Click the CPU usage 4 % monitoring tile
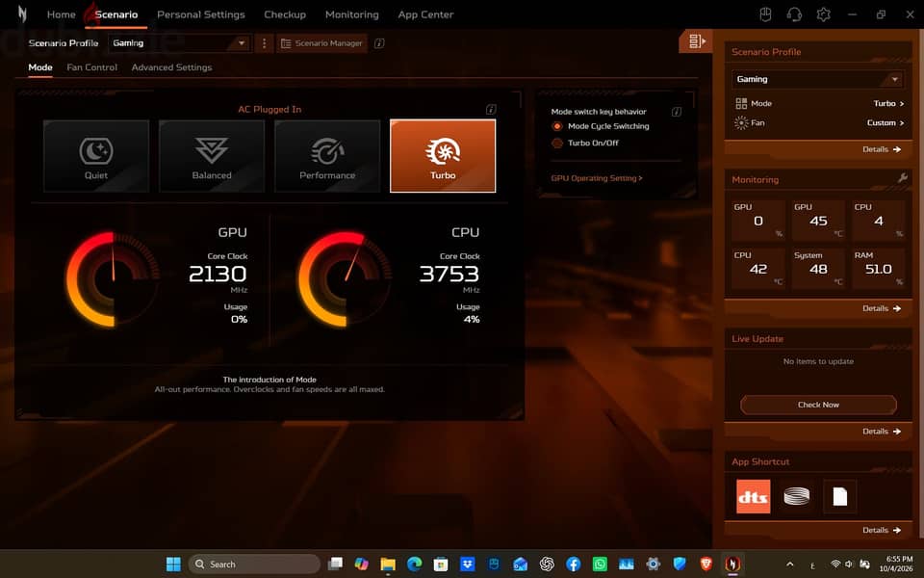Image resolution: width=924 pixels, height=578 pixels. pos(879,221)
